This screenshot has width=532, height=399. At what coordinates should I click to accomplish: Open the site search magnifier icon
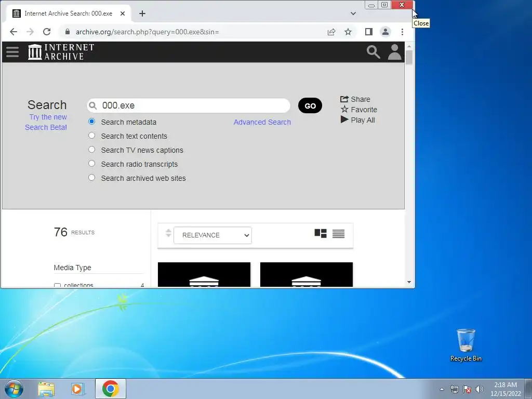click(x=373, y=52)
